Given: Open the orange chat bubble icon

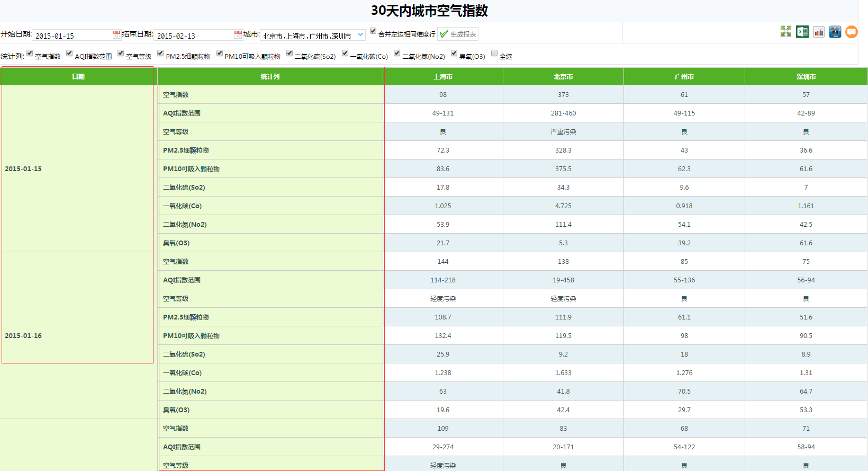Looking at the screenshot, I should coord(851,32).
